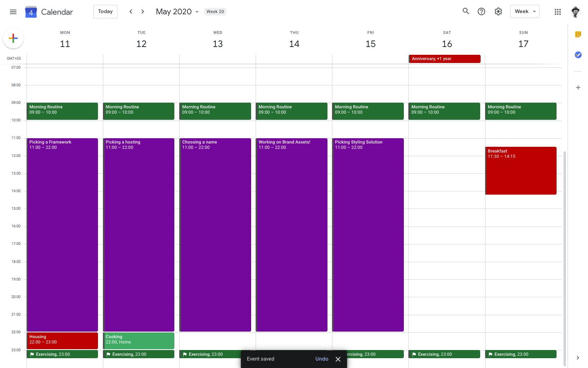Go to next week with the forward arrow
588x368 pixels.
[x=142, y=11]
